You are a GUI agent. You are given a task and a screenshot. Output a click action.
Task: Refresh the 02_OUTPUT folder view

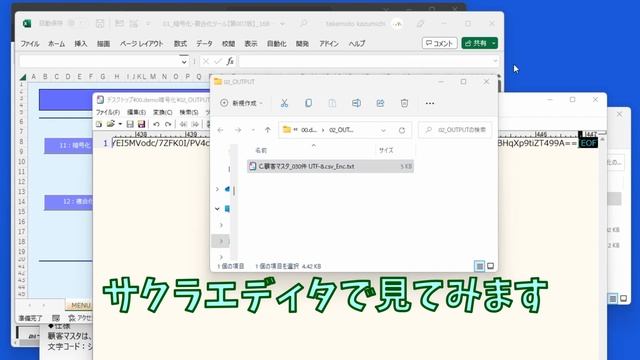coord(402,130)
